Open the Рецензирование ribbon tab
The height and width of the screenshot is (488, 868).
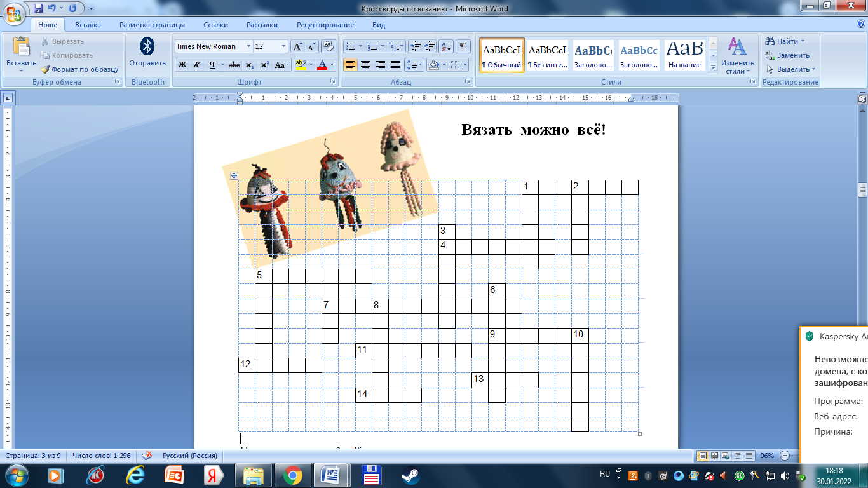[325, 25]
